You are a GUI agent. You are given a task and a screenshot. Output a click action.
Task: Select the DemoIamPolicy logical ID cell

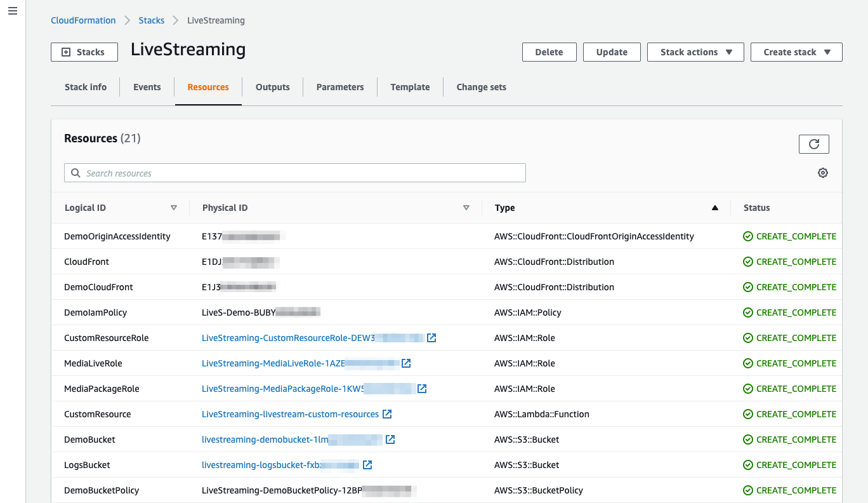point(96,312)
